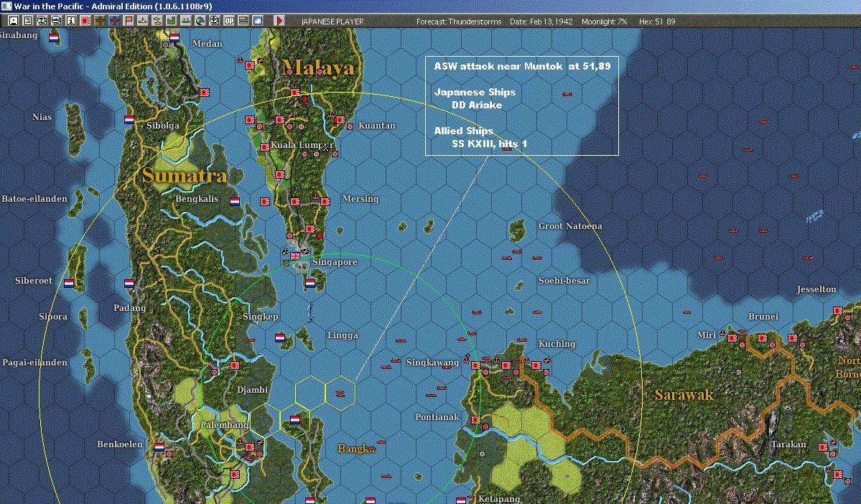Click the orange flag toolbar icon
Screen dimensions: 861x504
pos(129,21)
